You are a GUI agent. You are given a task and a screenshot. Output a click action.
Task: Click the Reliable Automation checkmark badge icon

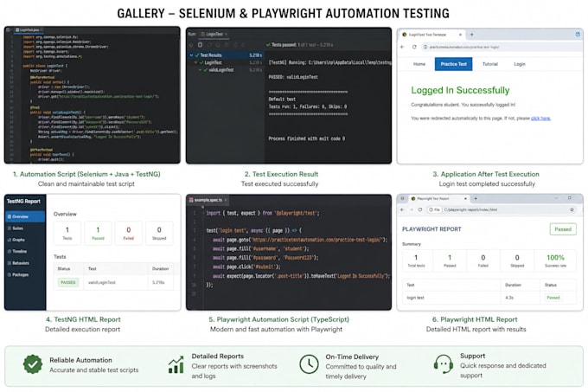[33, 364]
